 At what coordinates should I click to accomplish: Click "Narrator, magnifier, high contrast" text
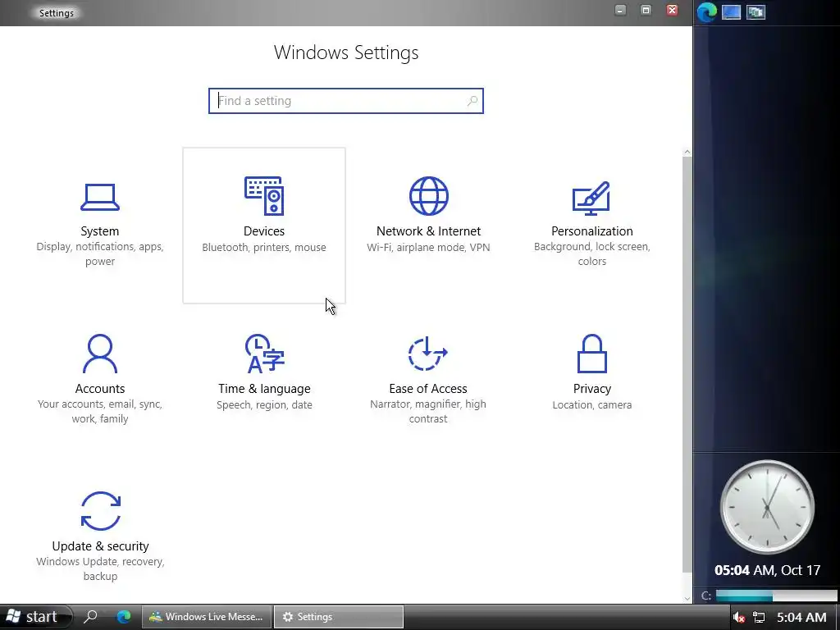[x=428, y=412]
